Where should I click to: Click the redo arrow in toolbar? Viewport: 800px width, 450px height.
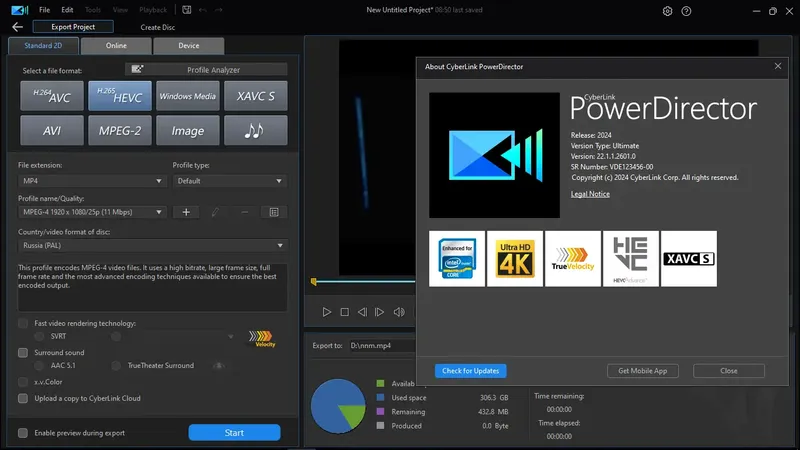tap(218, 10)
